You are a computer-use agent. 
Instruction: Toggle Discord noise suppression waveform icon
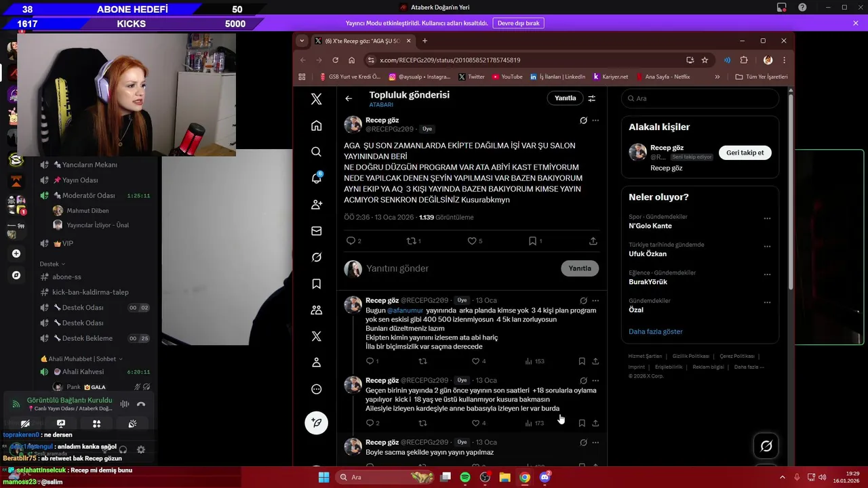click(125, 404)
